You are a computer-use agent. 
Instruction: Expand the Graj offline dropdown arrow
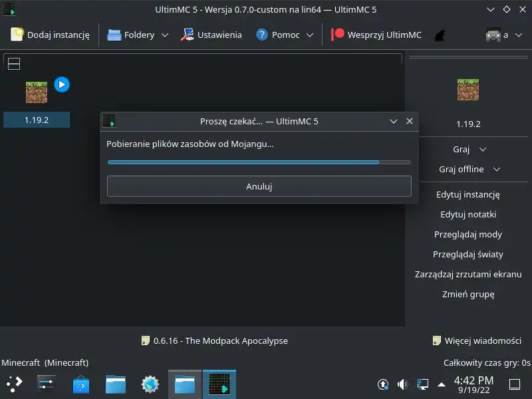497,169
